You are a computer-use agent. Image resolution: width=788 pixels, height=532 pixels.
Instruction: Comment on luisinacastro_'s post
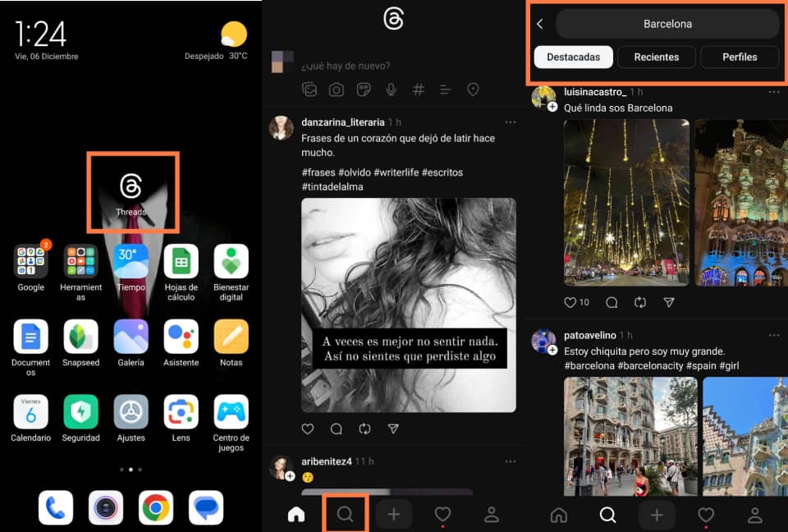pos(612,302)
